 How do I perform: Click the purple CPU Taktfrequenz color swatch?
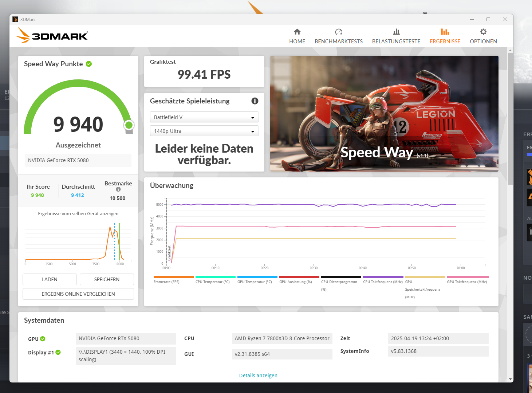coord(383,277)
